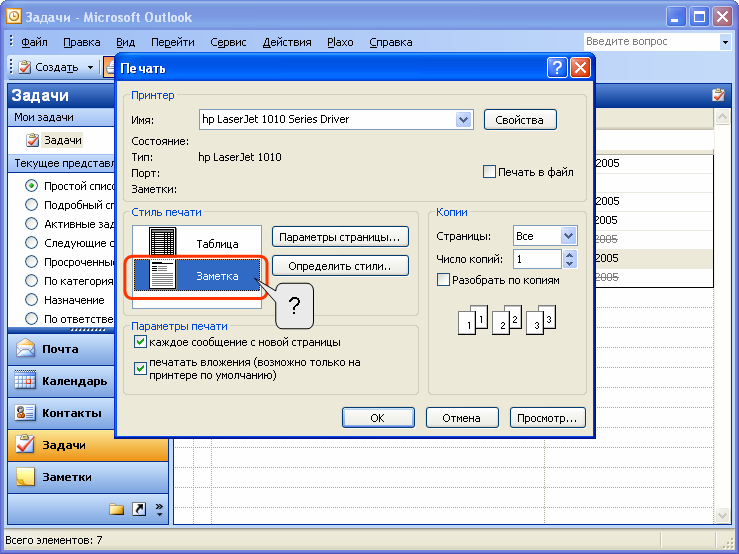Viewport: 739px width, 554px height.
Task: Open dropdown arrow next to Создать
Action: (x=90, y=67)
